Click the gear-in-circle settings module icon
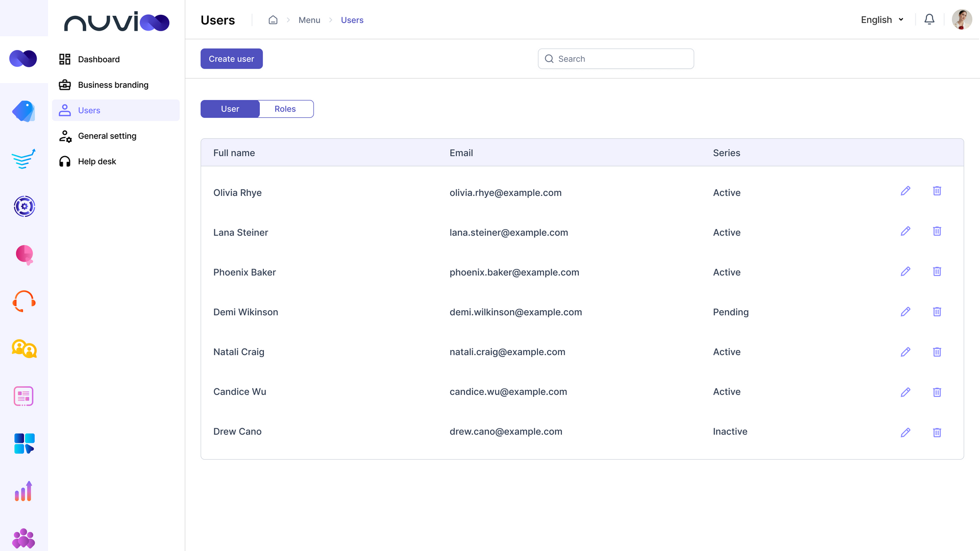This screenshot has width=980, height=551. point(23,207)
